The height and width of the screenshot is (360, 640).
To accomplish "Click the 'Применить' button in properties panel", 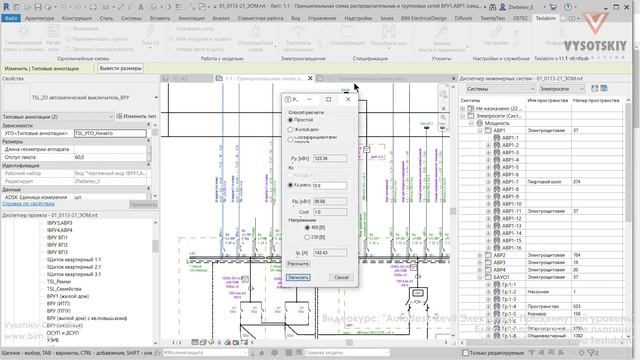I will 143,204.
